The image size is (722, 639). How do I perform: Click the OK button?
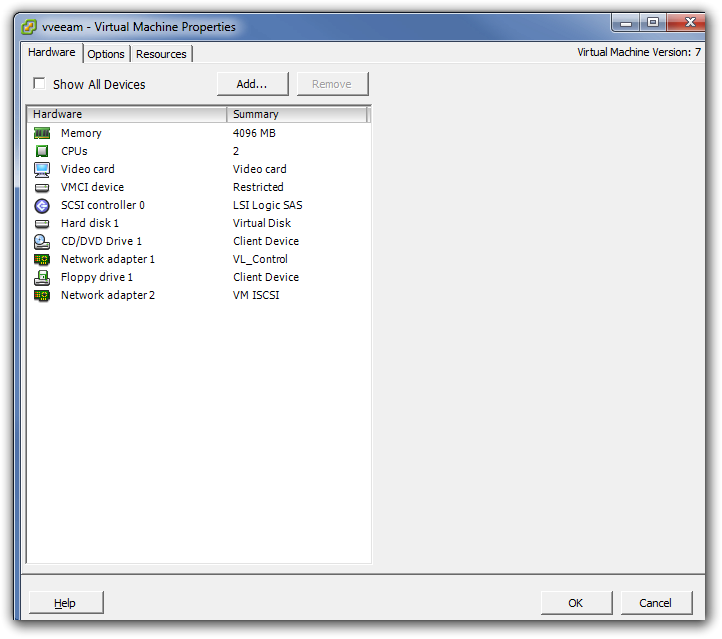click(x=576, y=603)
